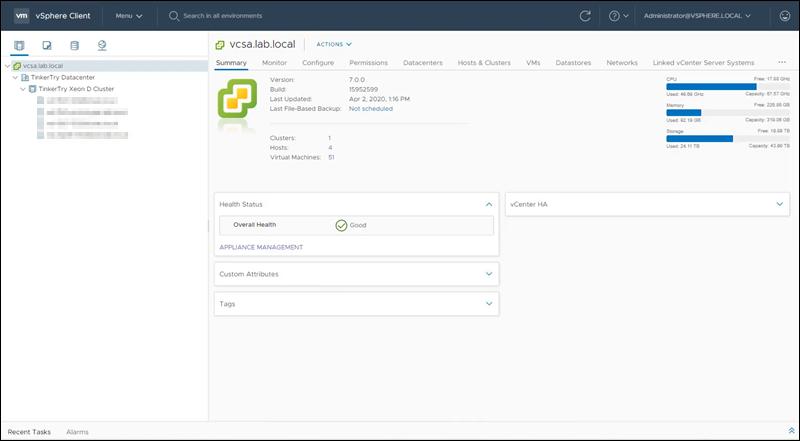Click the Not scheduled backup link

(370, 108)
